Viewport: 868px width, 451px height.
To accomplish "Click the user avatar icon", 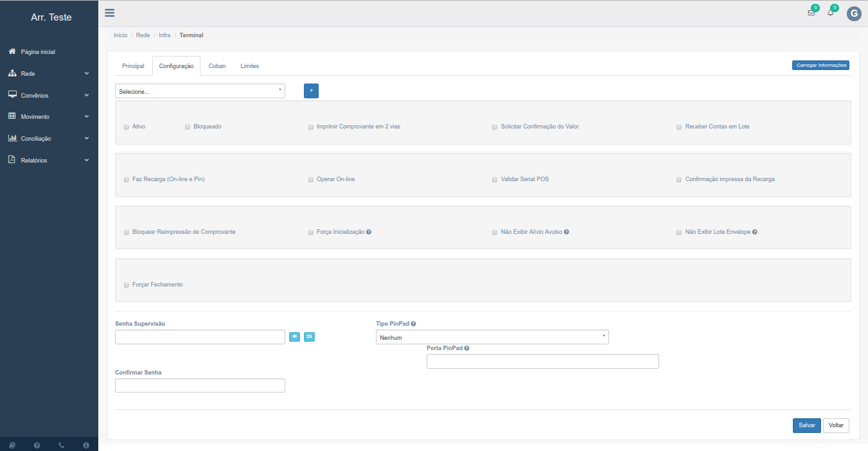I will [x=853, y=14].
